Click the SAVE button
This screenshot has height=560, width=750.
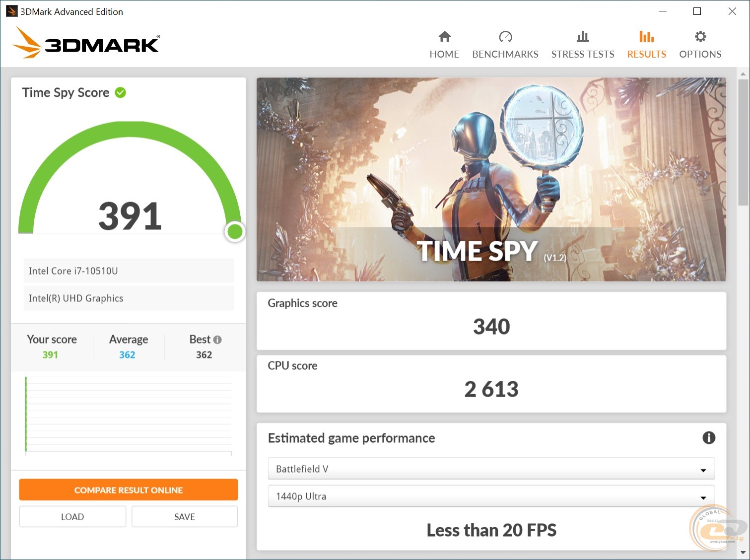click(185, 517)
